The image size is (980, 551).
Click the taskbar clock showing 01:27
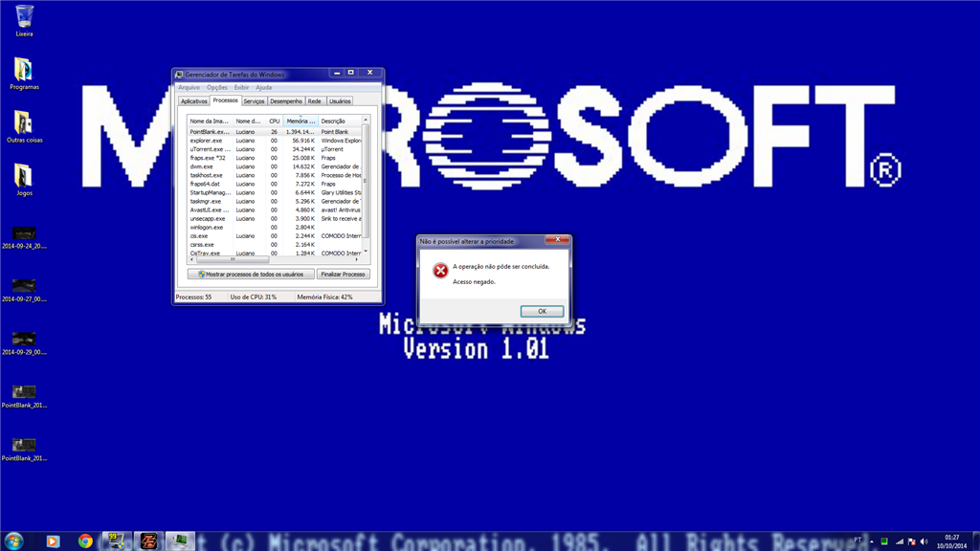(x=952, y=541)
